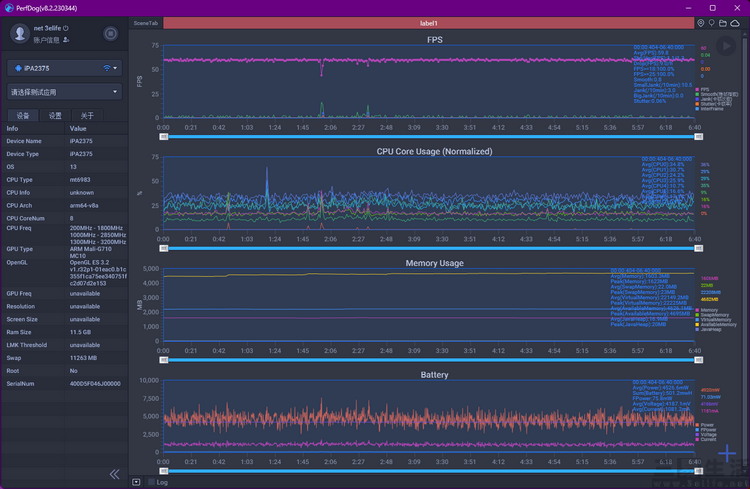Click the location pin with circle icon
Screen dimensions: 750x489
point(700,23)
